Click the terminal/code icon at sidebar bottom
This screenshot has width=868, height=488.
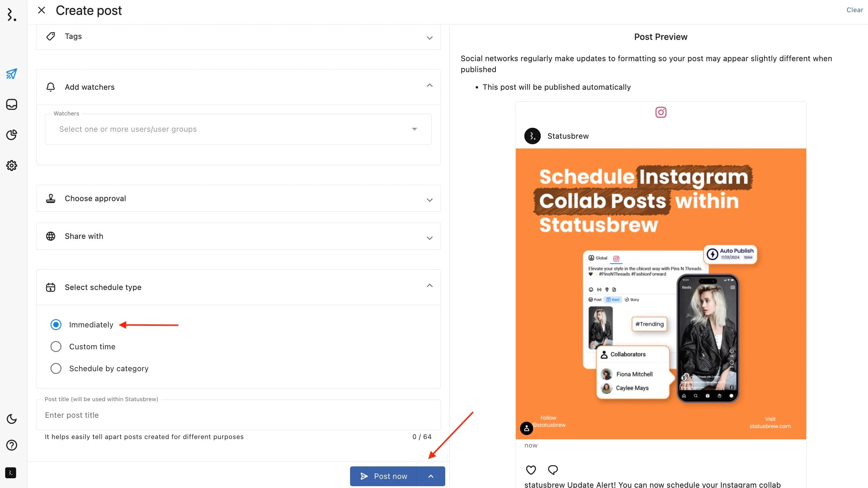[x=11, y=472]
